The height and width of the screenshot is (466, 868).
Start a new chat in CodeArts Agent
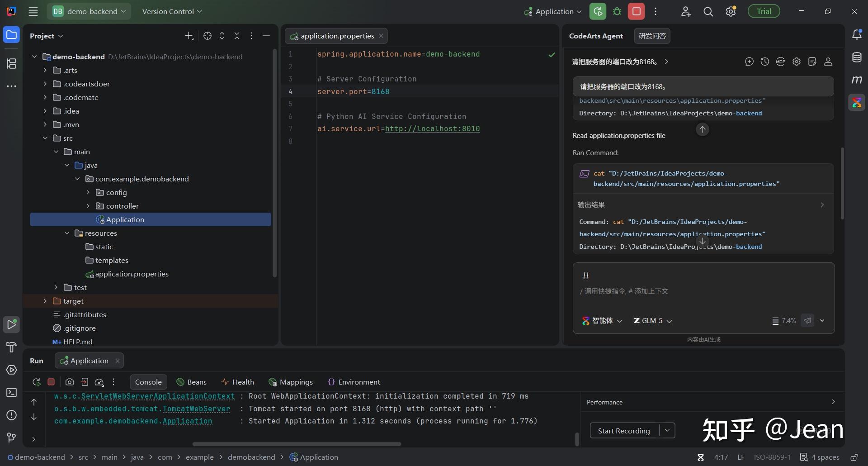tap(749, 62)
